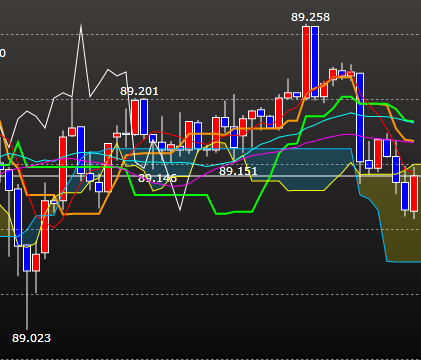Screen dimensions: 421x360
Task: Click the 89.258 high price label
Action: click(310, 17)
